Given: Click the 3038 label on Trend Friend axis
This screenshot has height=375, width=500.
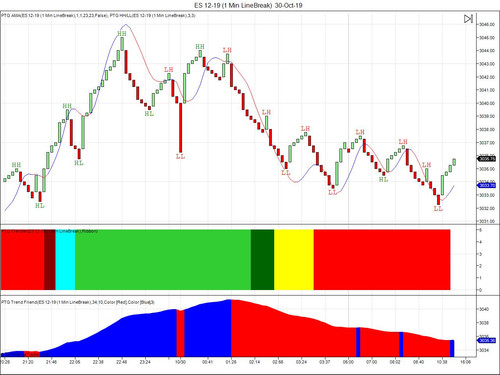Looking at the screenshot, I should [x=484, y=323].
